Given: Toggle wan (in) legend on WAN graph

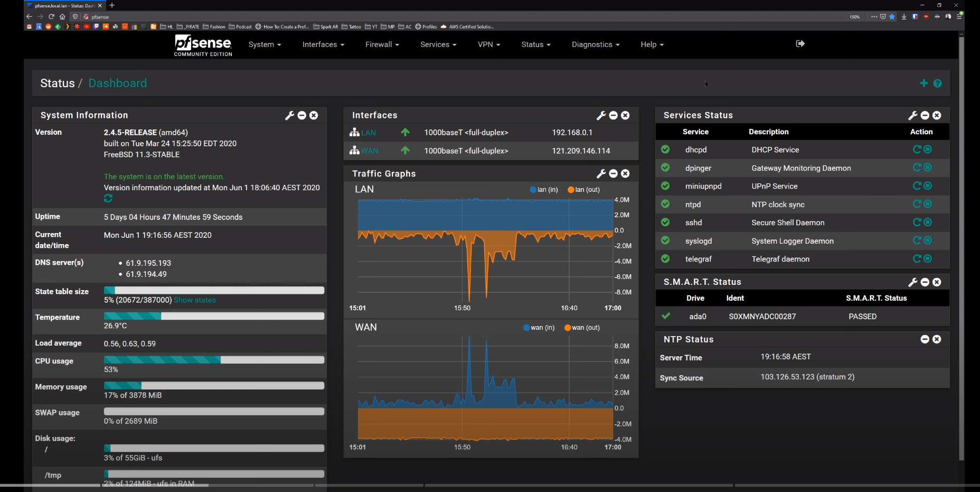Looking at the screenshot, I should 539,328.
